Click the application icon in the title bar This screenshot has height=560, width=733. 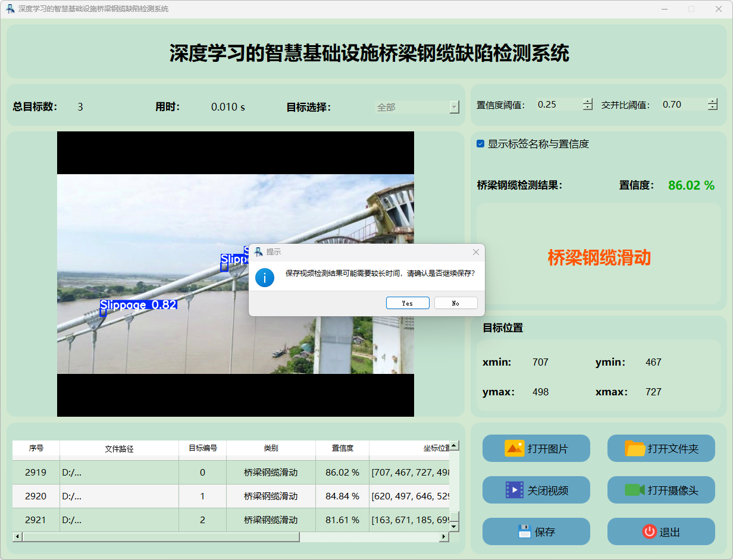click(x=10, y=9)
